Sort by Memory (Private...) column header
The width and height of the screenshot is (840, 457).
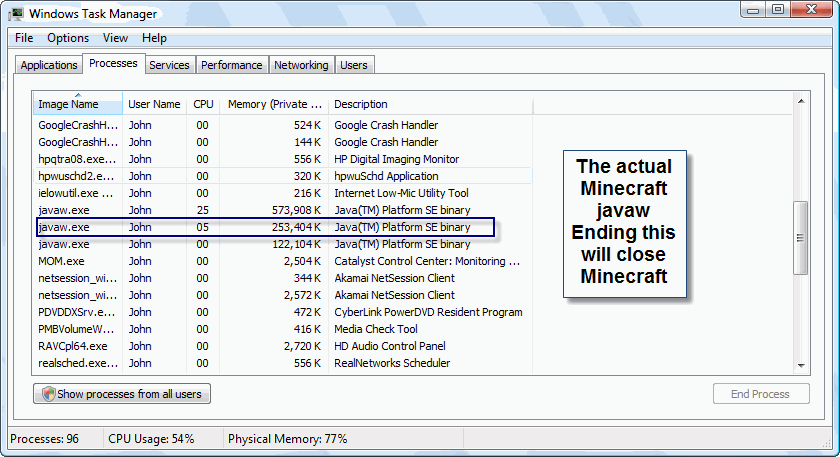[274, 104]
